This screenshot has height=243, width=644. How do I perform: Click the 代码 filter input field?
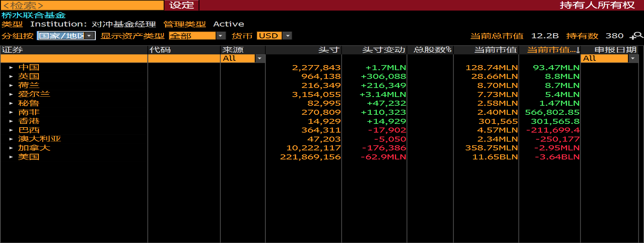point(184,58)
